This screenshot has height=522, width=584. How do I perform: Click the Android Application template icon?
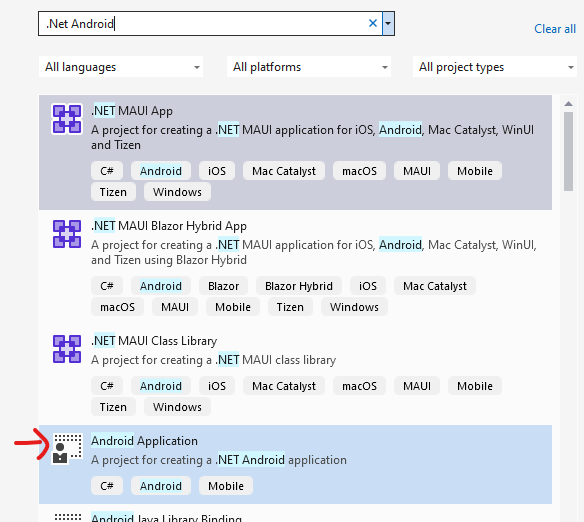(x=67, y=449)
